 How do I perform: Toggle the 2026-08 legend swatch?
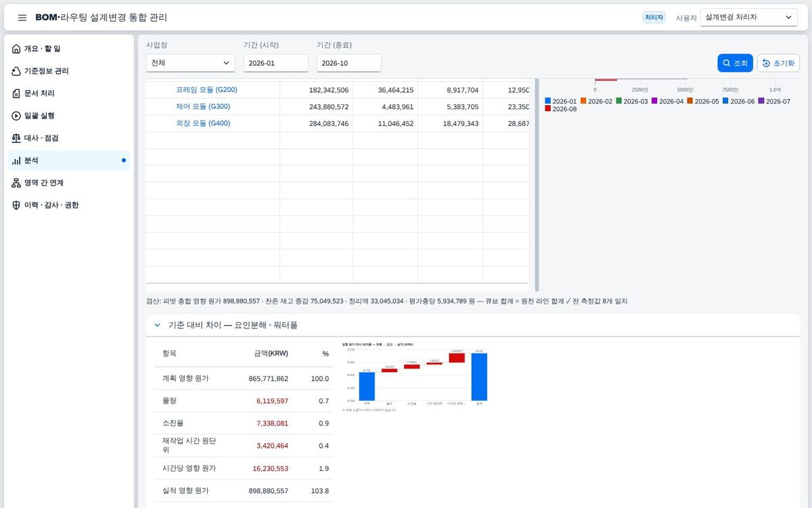coord(548,108)
